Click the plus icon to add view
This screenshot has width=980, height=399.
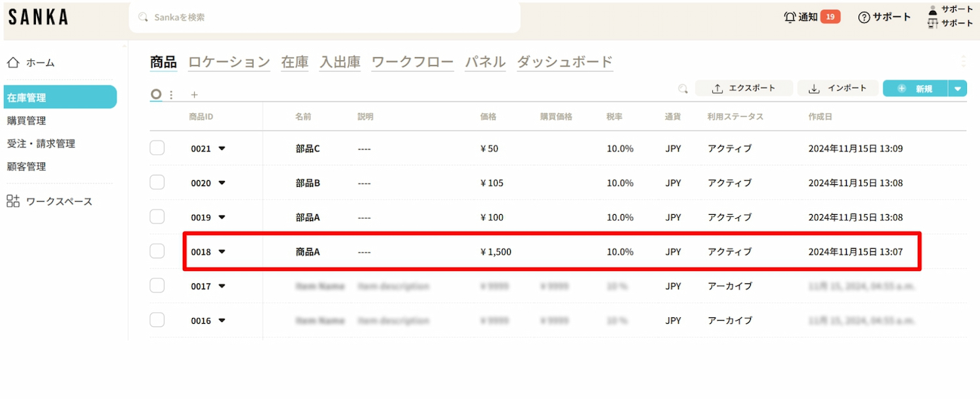[194, 95]
